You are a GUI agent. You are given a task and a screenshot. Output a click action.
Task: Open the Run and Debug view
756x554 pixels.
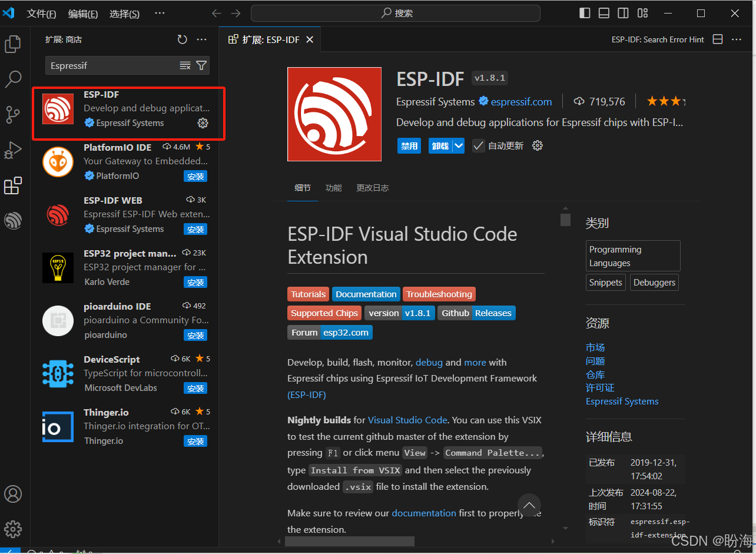click(x=13, y=150)
